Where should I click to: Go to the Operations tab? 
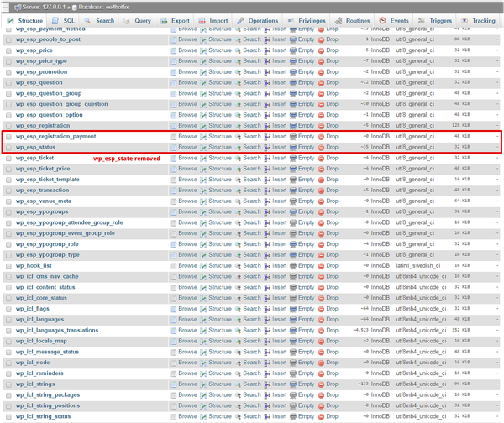(257, 21)
